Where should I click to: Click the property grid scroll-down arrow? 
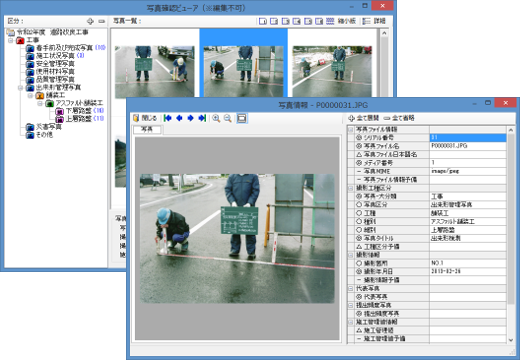click(x=511, y=340)
